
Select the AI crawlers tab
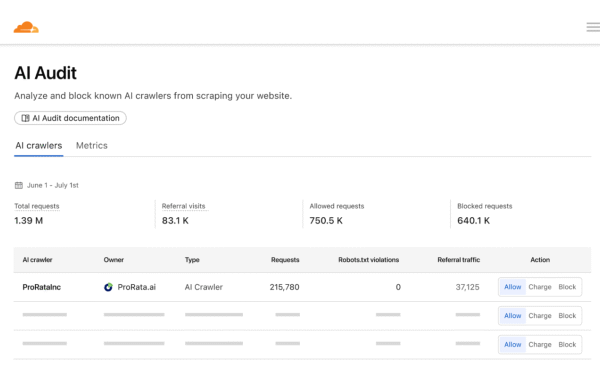(x=39, y=145)
